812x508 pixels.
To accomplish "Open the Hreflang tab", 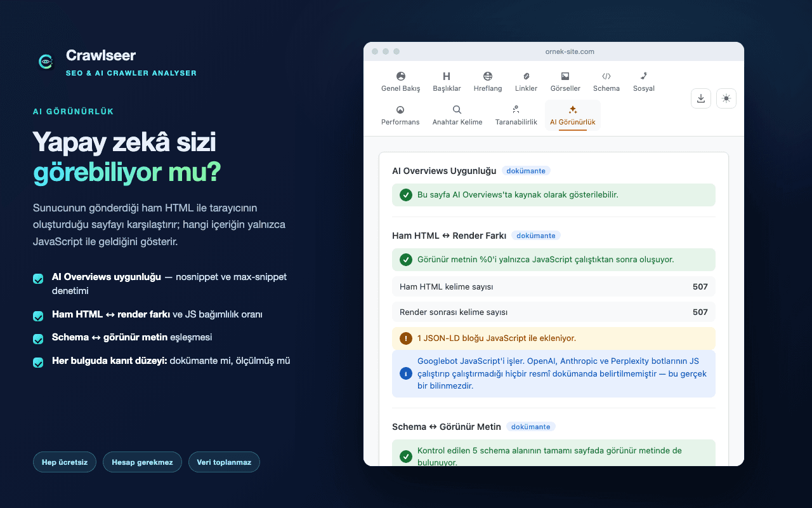I will click(487, 82).
